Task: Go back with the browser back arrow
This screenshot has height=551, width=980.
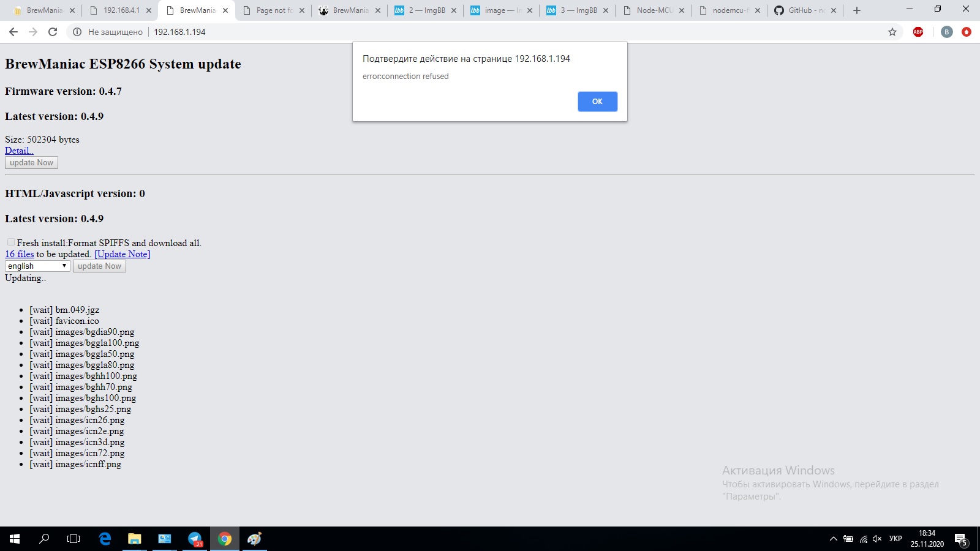Action: (x=13, y=32)
